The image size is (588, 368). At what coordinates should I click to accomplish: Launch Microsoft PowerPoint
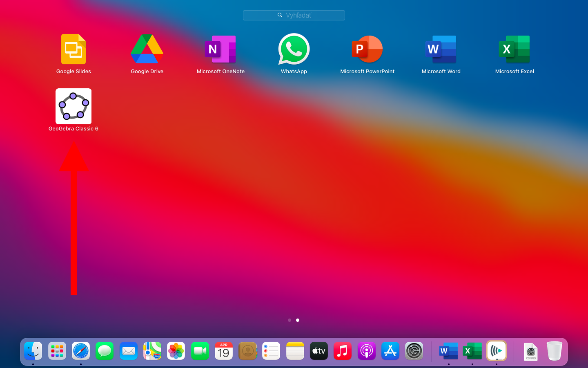[x=367, y=49]
